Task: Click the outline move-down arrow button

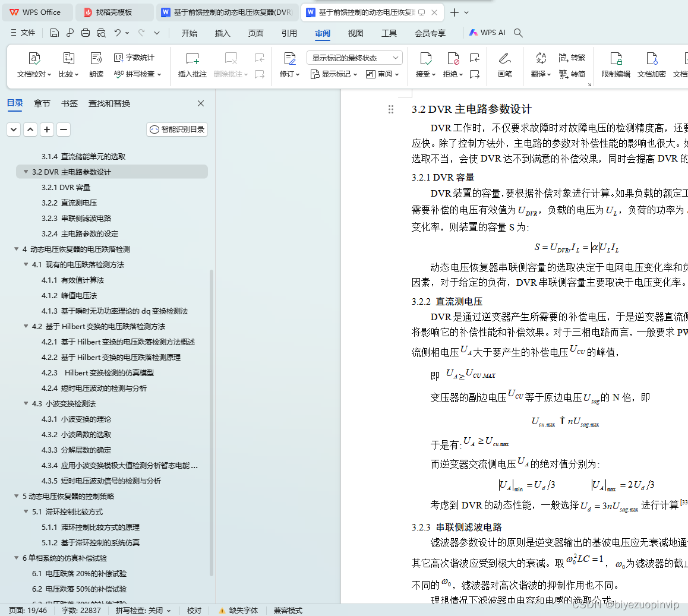Action: 14,129
